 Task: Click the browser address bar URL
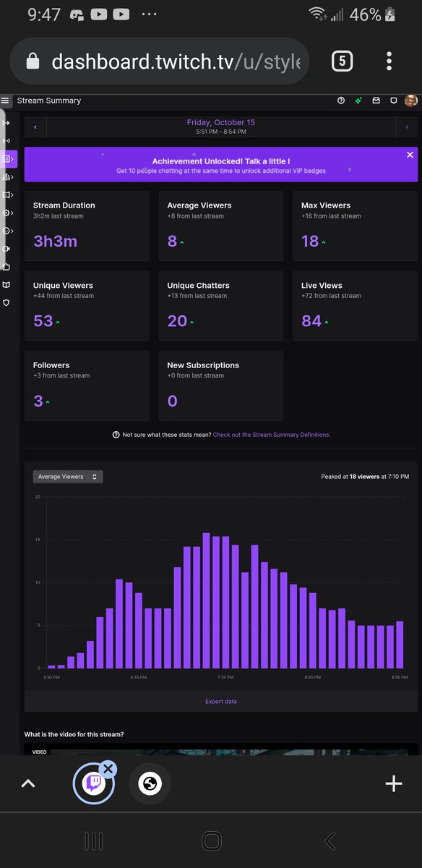(x=176, y=61)
